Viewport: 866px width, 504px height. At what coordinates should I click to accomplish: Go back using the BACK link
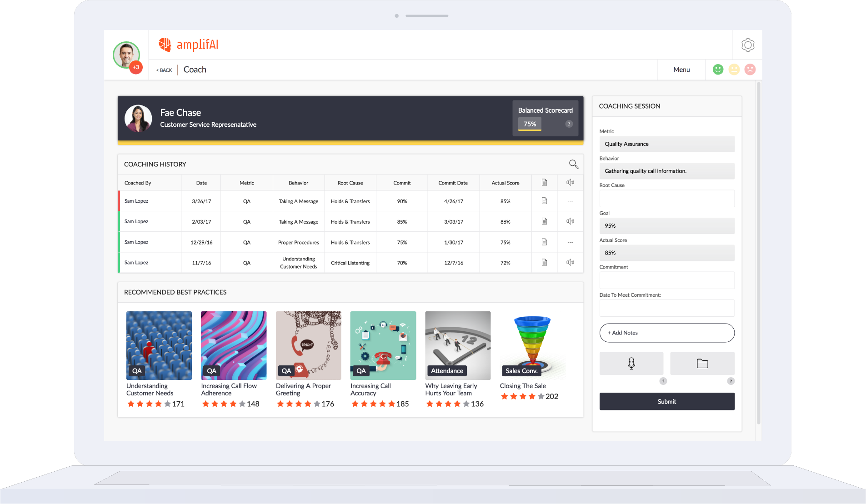click(x=164, y=70)
